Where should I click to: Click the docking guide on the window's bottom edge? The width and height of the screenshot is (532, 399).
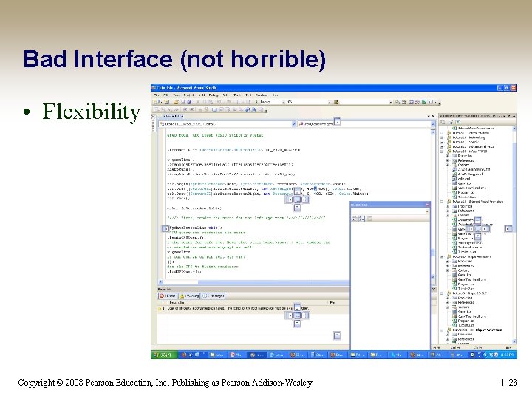click(337, 335)
